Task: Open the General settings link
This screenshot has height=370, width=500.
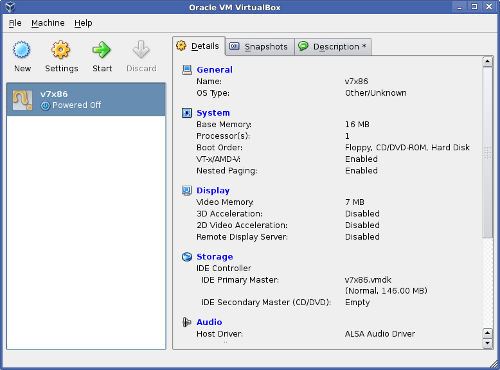Action: (214, 70)
